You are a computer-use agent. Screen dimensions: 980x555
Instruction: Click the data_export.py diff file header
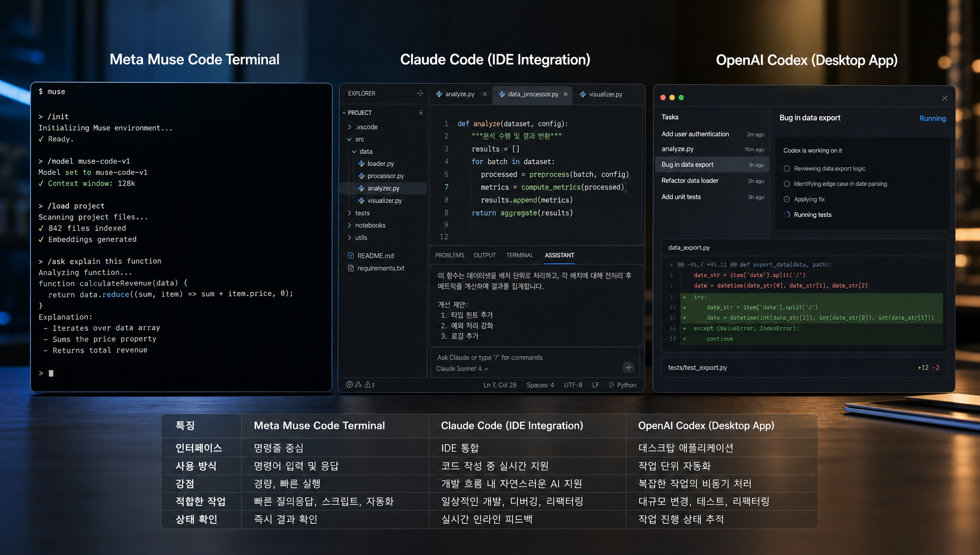(x=804, y=247)
